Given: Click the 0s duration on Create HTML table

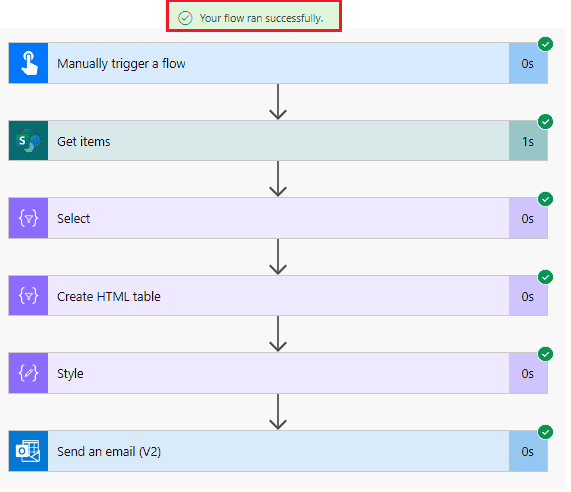Looking at the screenshot, I should point(527,296).
